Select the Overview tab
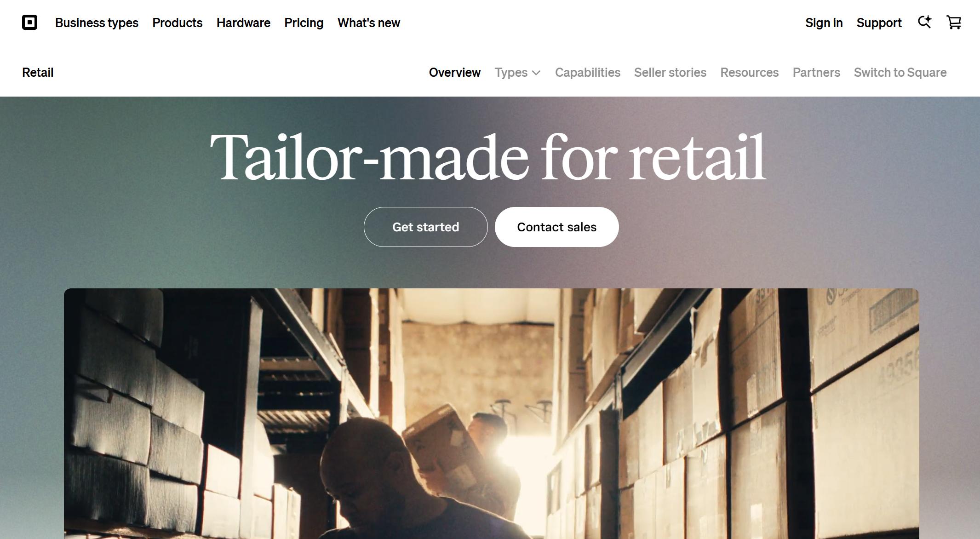980x539 pixels. (455, 73)
